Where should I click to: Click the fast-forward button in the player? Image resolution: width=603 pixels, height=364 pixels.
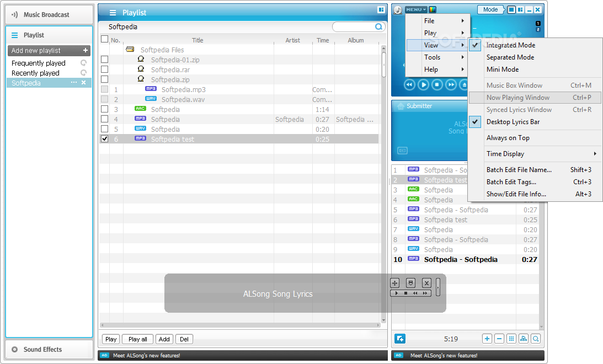click(451, 84)
